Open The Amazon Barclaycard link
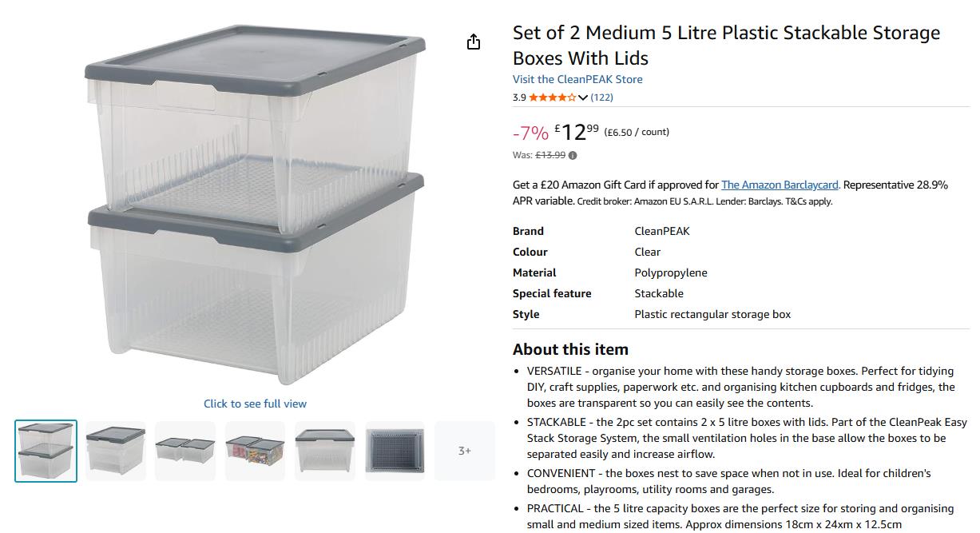The image size is (980, 533). click(780, 185)
